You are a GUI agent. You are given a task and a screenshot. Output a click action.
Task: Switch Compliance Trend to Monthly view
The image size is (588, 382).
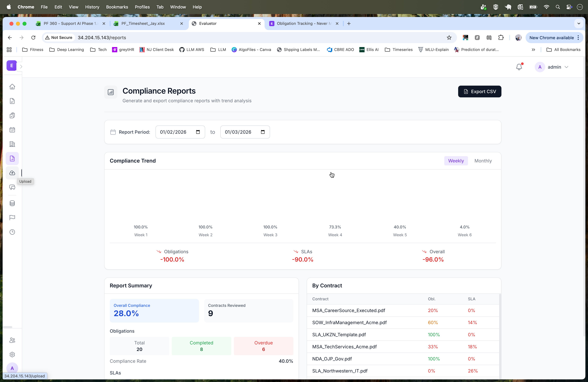(483, 161)
